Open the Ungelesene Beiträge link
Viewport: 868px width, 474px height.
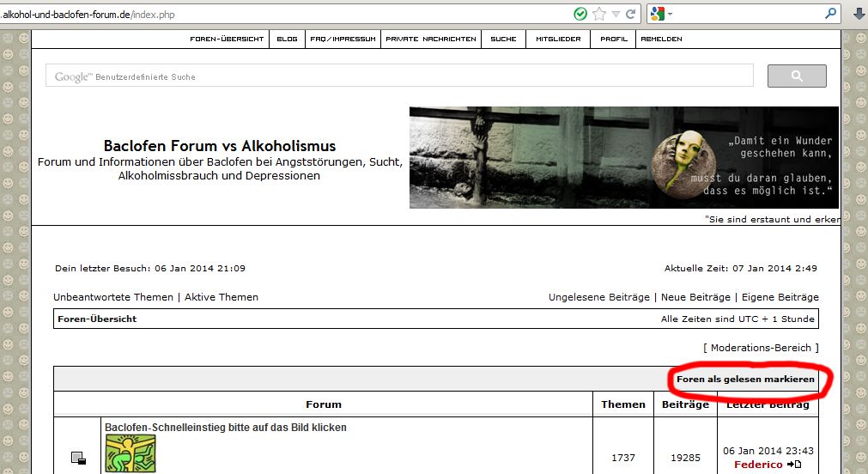pos(599,297)
